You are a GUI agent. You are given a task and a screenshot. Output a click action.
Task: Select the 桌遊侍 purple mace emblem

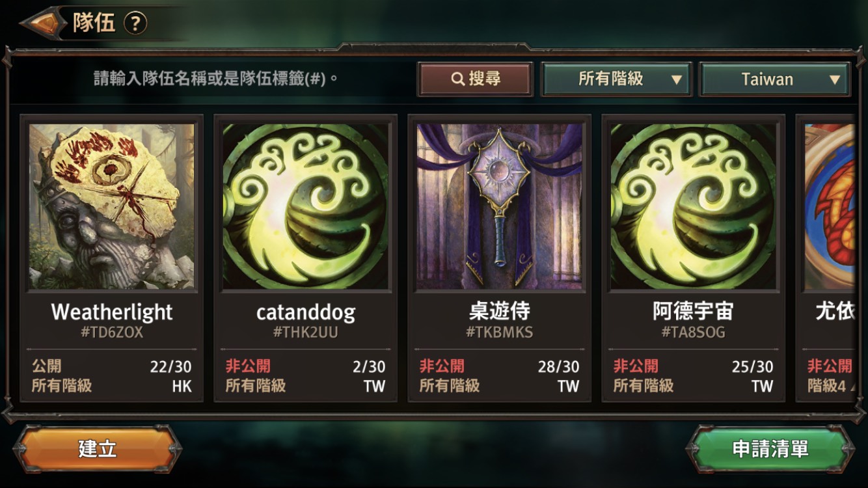(499, 207)
